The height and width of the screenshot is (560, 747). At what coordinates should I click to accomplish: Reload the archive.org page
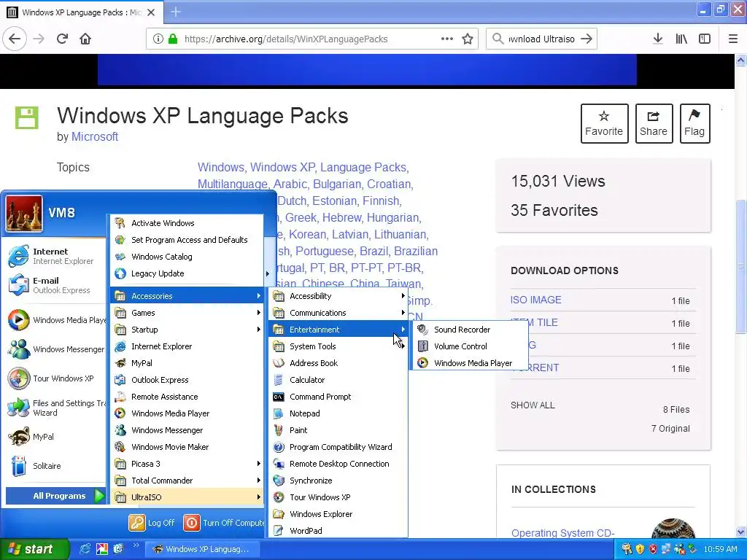tap(63, 39)
